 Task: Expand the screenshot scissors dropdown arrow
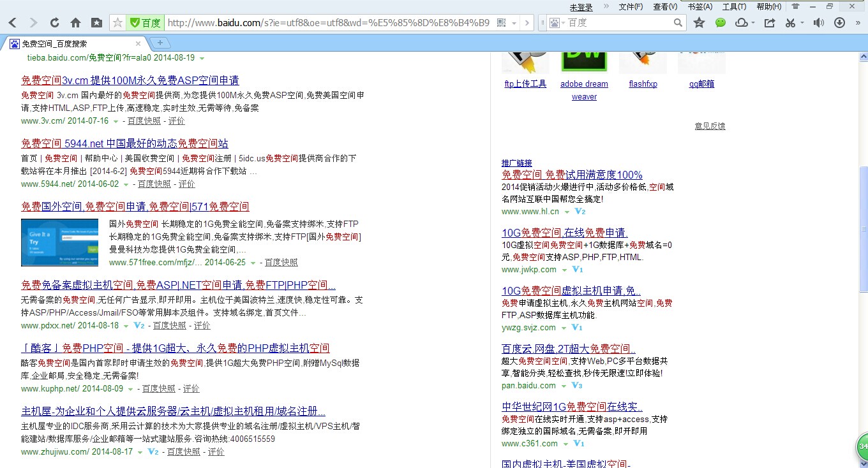801,23
